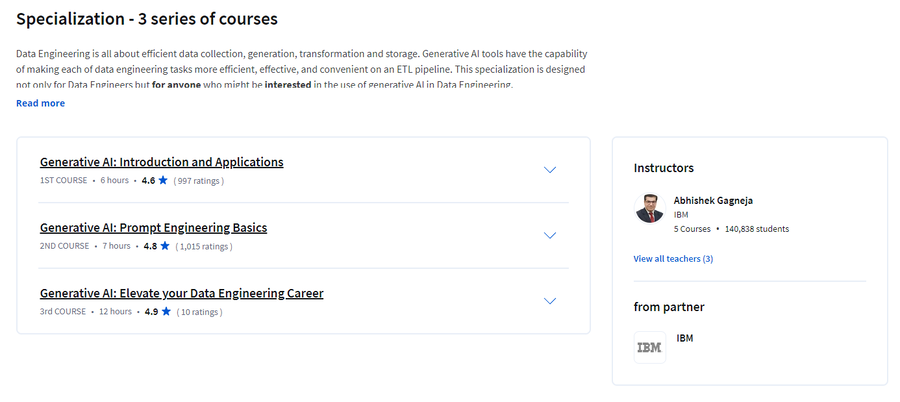
Task: Expand the Elevate your Data Engineering Career chevron
Action: (550, 301)
